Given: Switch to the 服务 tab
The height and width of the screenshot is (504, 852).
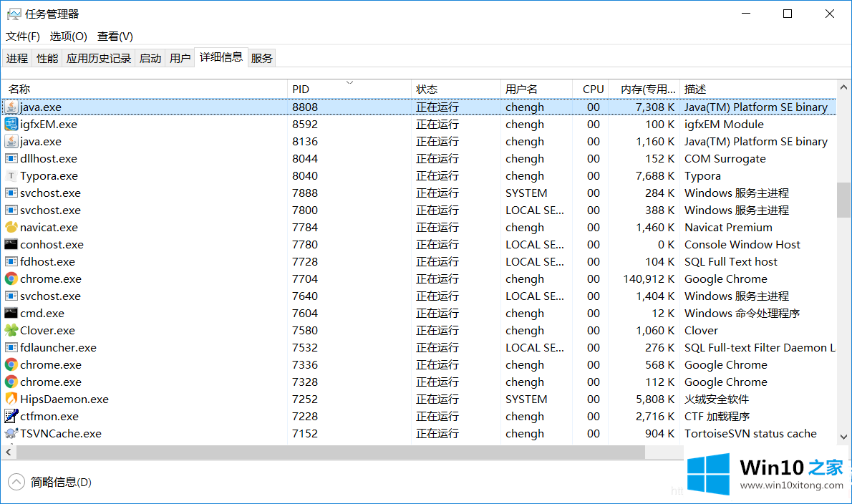Looking at the screenshot, I should [262, 58].
